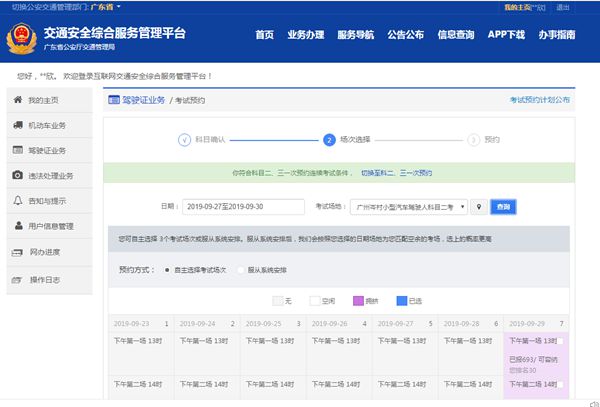Click the map pin location button
The image size is (600, 407).
(x=479, y=207)
